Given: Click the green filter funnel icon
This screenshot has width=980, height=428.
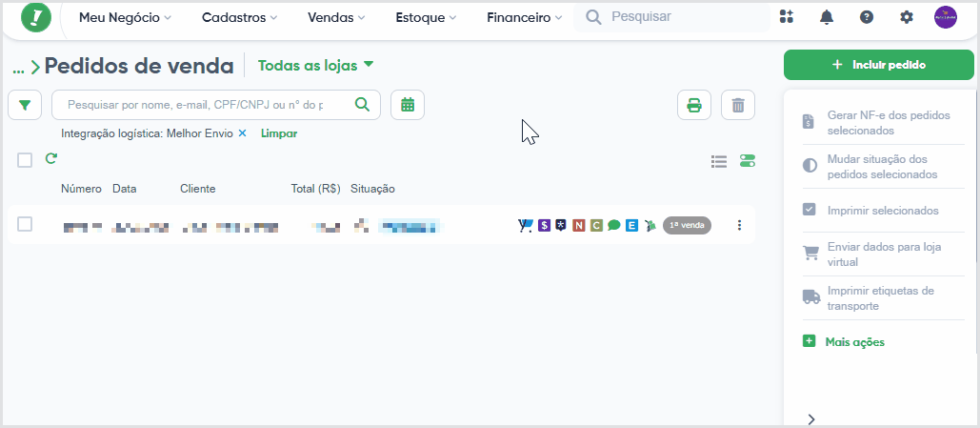Looking at the screenshot, I should 25,105.
